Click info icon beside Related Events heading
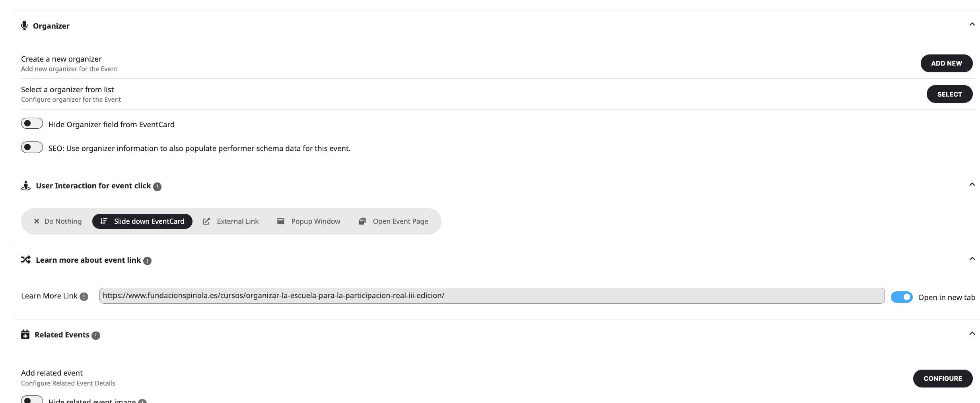This screenshot has width=980, height=403. pyautogui.click(x=96, y=335)
